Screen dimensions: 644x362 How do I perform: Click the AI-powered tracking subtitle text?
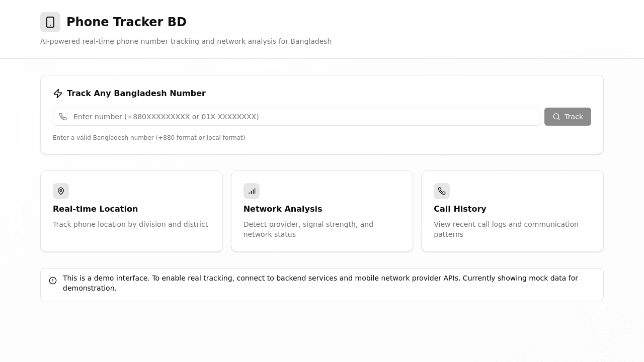[186, 41]
